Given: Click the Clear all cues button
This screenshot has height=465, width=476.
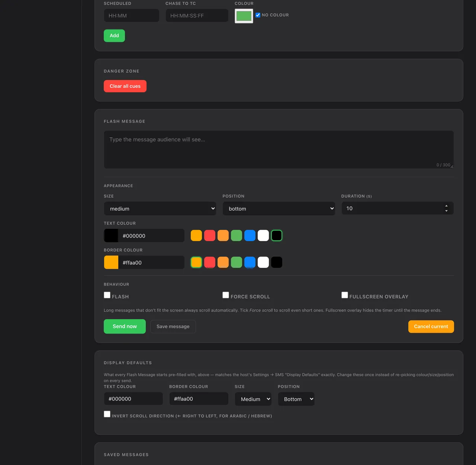Looking at the screenshot, I should 125,86.
